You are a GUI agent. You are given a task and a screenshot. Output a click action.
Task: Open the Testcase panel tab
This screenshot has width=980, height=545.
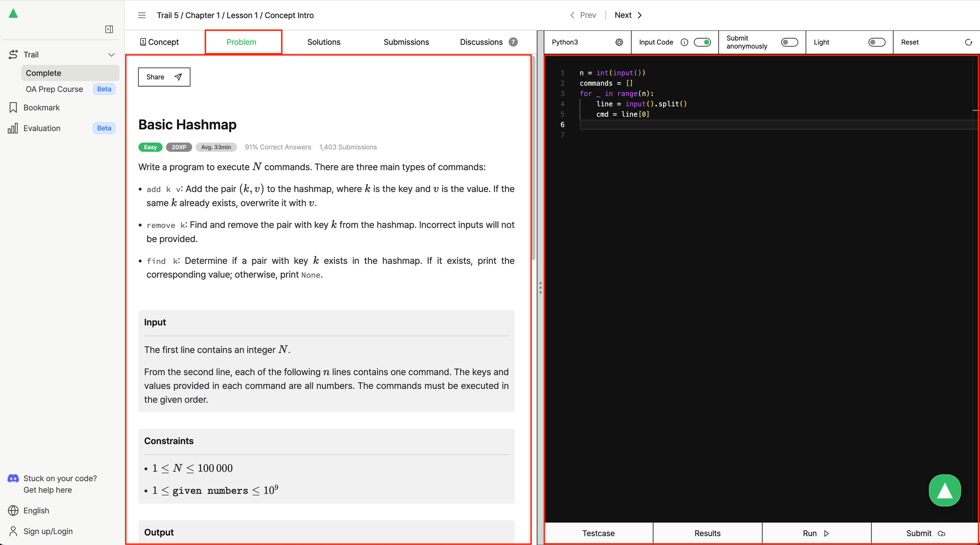pos(599,534)
